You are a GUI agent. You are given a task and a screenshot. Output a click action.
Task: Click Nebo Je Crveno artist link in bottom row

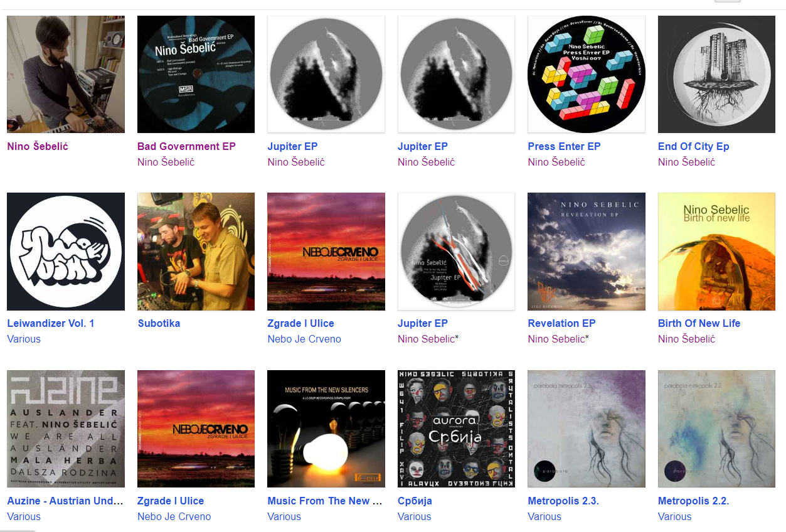click(x=174, y=516)
